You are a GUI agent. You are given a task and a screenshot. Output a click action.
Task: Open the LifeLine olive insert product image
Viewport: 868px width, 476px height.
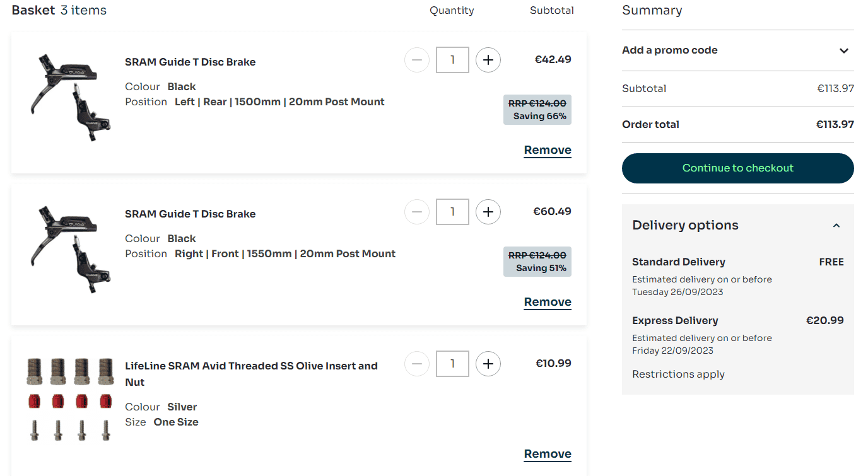[70, 399]
